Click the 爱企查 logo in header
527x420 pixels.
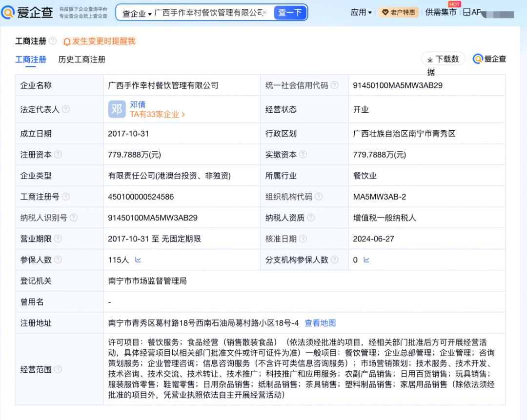pyautogui.click(x=27, y=13)
